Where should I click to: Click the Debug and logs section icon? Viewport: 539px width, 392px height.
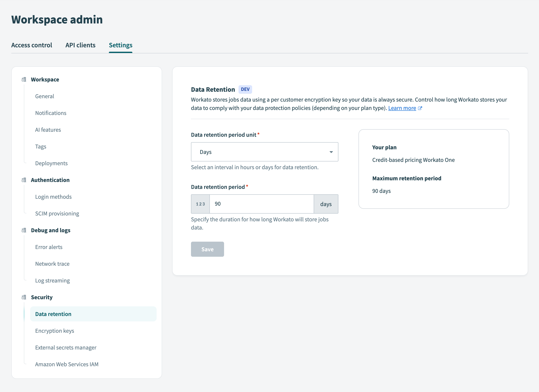point(23,230)
